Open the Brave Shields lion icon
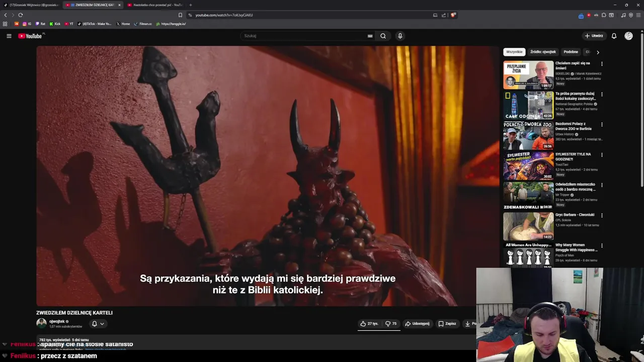Screen dimensions: 644x362 pos(453,15)
